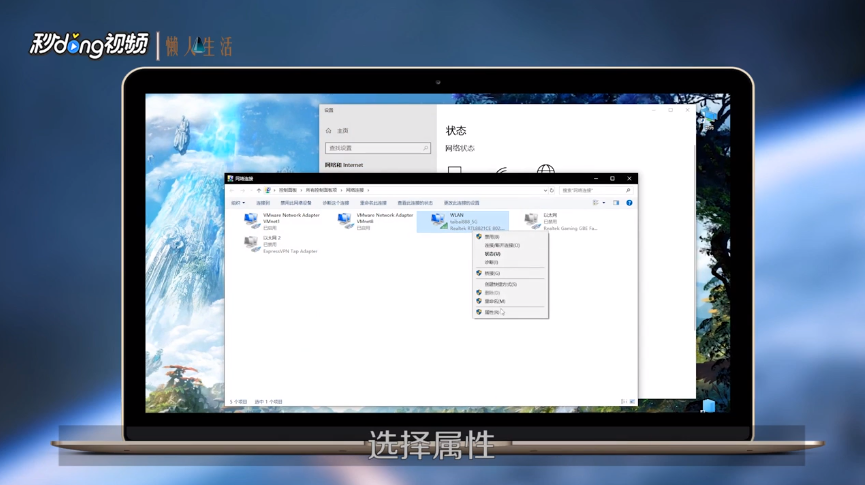This screenshot has height=485, width=865.
Task: Click the Settings search input field
Action: (378, 148)
